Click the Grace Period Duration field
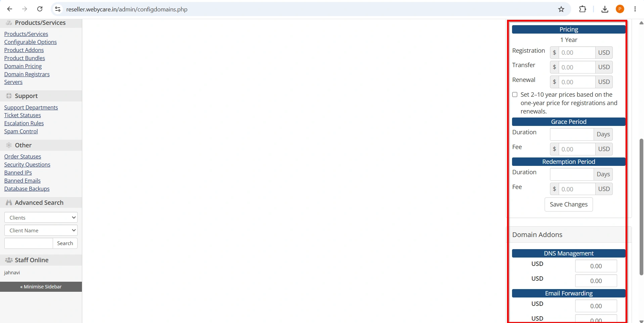This screenshot has height=323, width=644. click(572, 134)
